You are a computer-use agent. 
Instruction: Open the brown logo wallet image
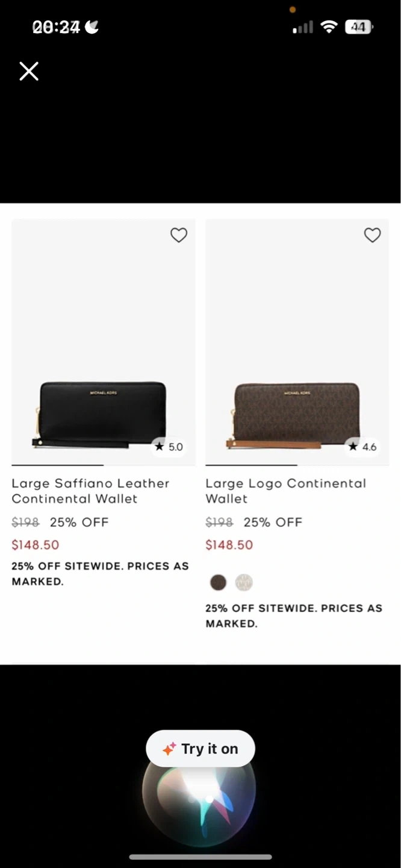click(297, 414)
